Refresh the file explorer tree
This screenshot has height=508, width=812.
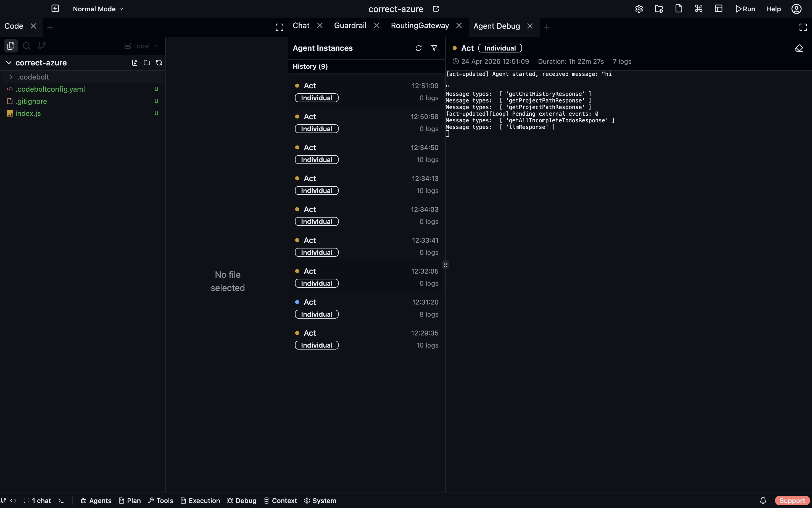159,62
